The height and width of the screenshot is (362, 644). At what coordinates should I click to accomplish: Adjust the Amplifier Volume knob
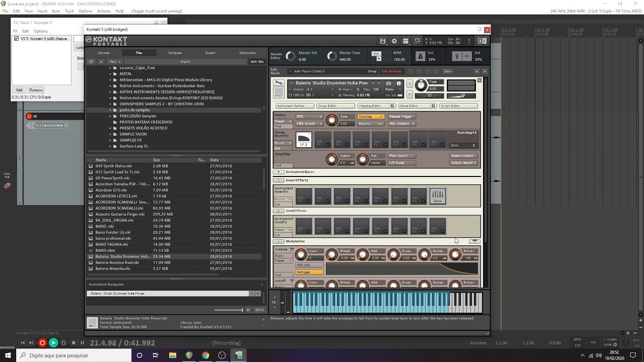[x=332, y=159]
